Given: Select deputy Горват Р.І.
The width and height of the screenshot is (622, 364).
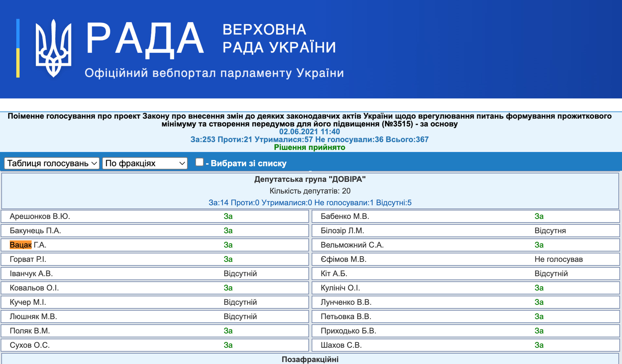Looking at the screenshot, I should coord(28,259).
